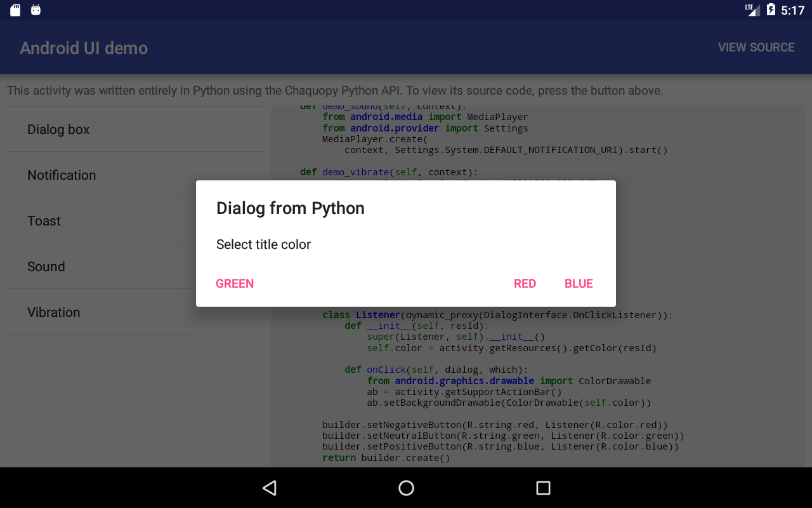Tap the Android back navigation icon

coord(270,488)
